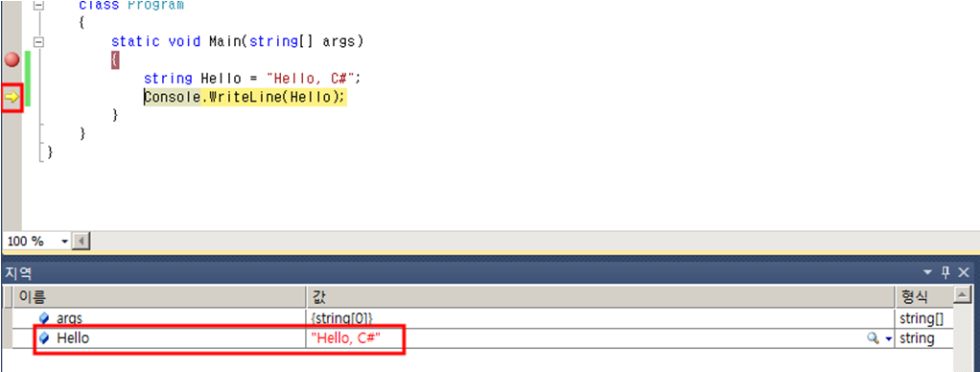This screenshot has height=372, width=980.
Task: Close the Locals (지역) panel
Action: point(963,272)
